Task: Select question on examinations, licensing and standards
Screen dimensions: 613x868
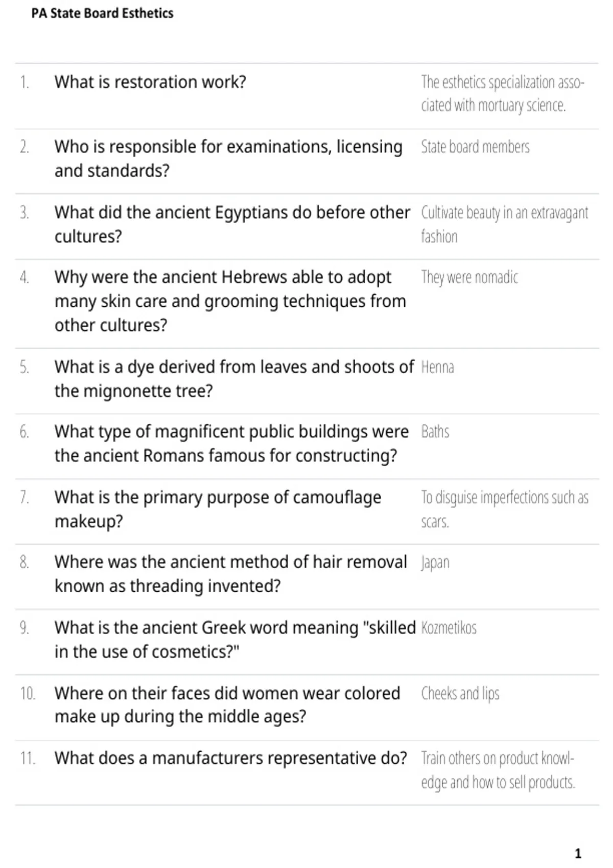Action: [228, 158]
